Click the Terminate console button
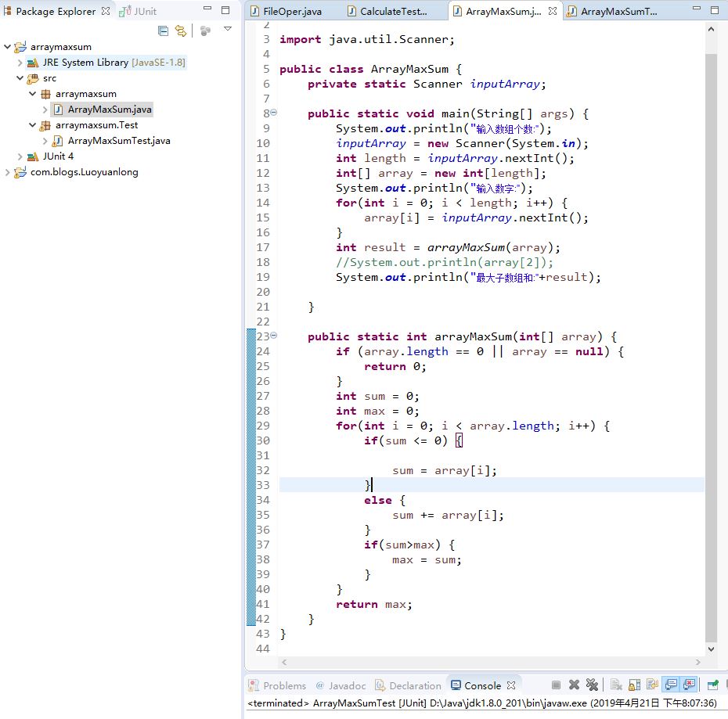This screenshot has width=728, height=719. coord(556,685)
